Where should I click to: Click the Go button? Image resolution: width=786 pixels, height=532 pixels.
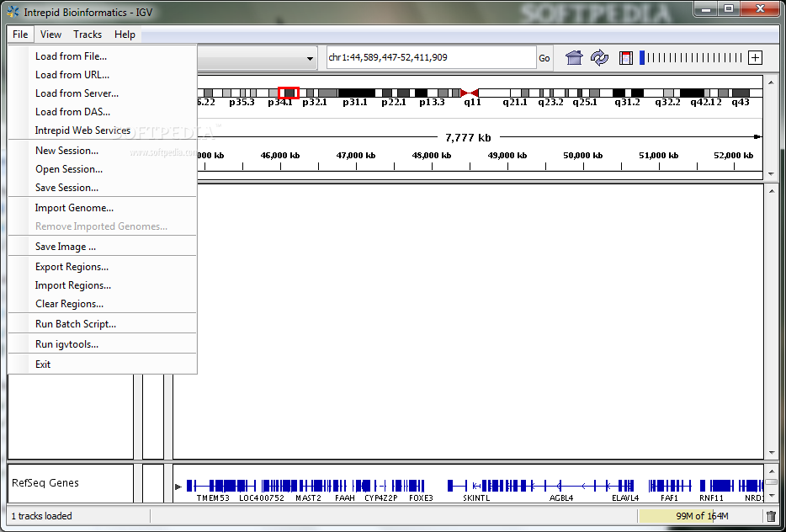[544, 58]
